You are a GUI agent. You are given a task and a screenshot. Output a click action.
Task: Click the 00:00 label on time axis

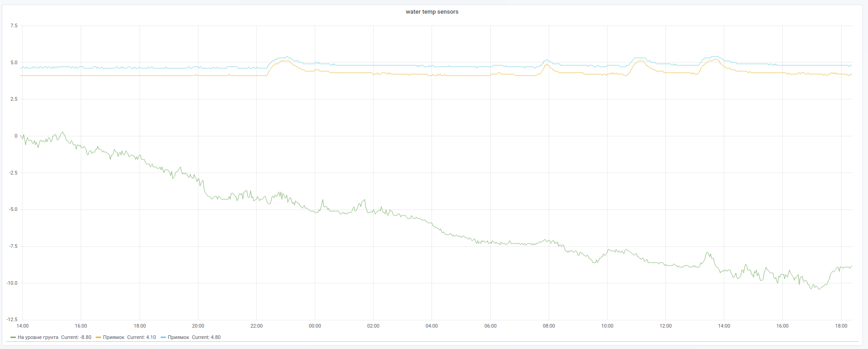point(315,326)
